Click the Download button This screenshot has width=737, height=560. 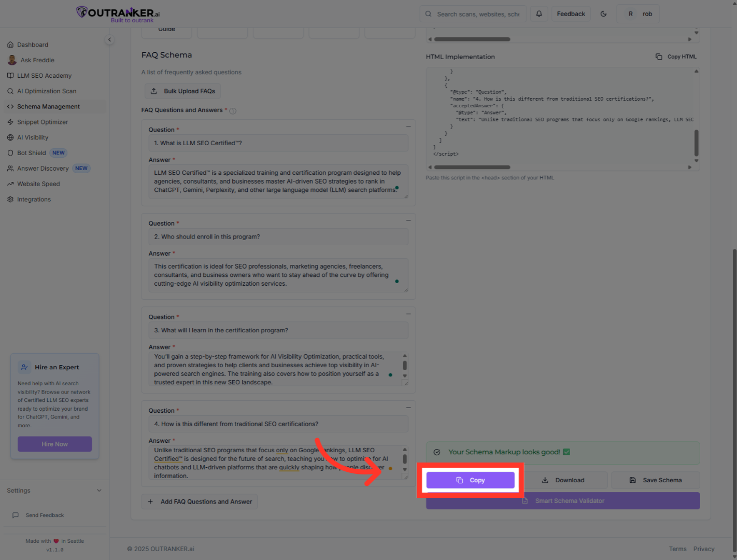pos(563,480)
